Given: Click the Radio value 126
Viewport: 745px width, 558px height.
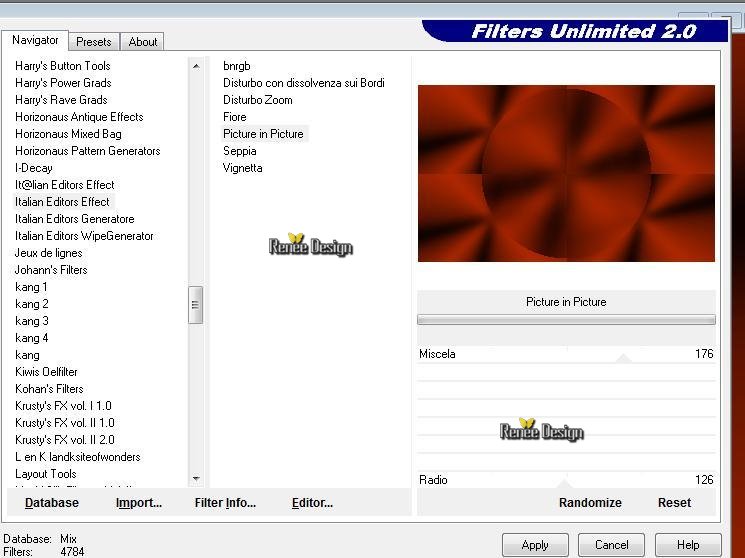Looking at the screenshot, I should tap(704, 480).
